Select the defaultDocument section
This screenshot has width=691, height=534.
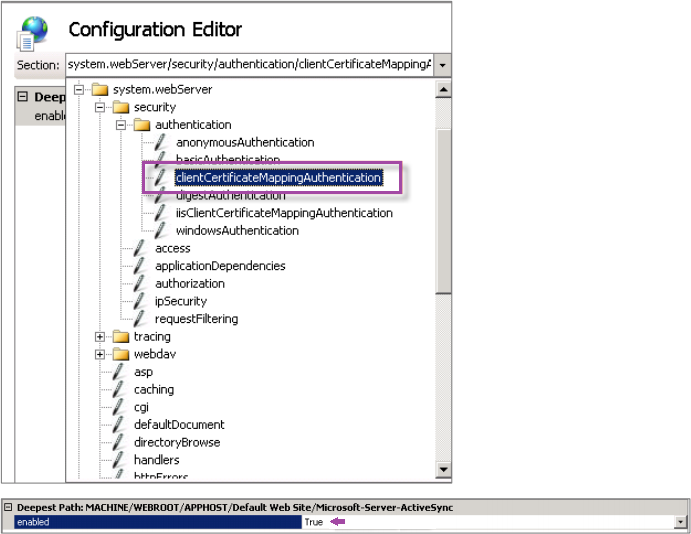pyautogui.click(x=179, y=425)
